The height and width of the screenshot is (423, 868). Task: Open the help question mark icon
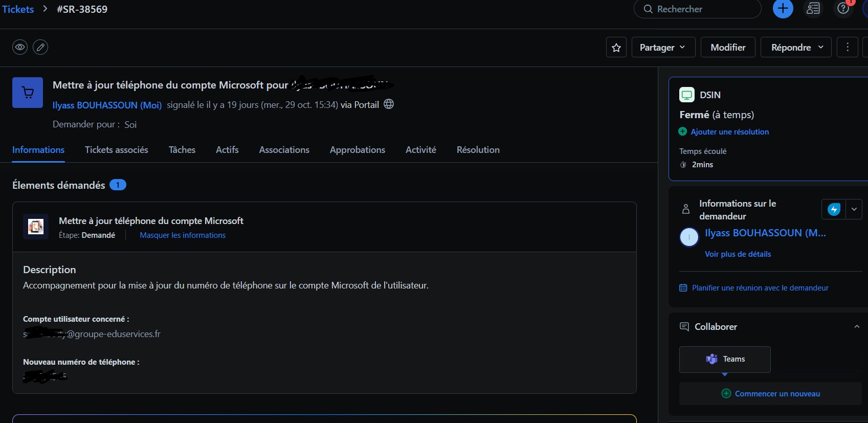(843, 9)
